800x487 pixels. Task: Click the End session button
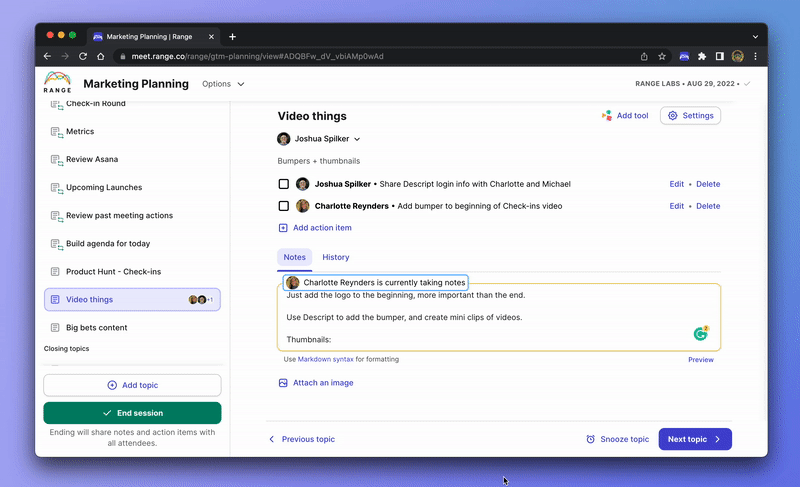tap(133, 413)
